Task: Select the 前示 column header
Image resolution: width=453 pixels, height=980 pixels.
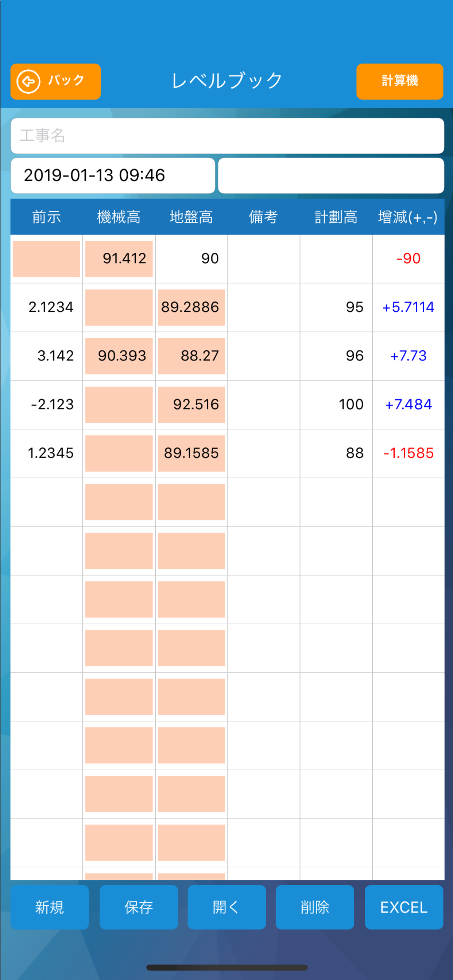Action: (46, 217)
